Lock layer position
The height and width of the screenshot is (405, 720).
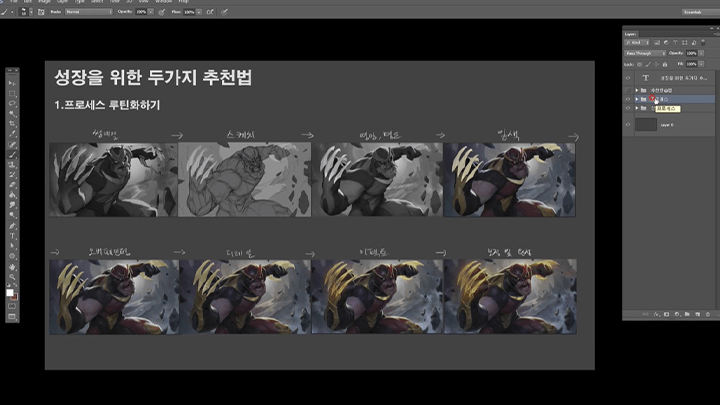656,64
